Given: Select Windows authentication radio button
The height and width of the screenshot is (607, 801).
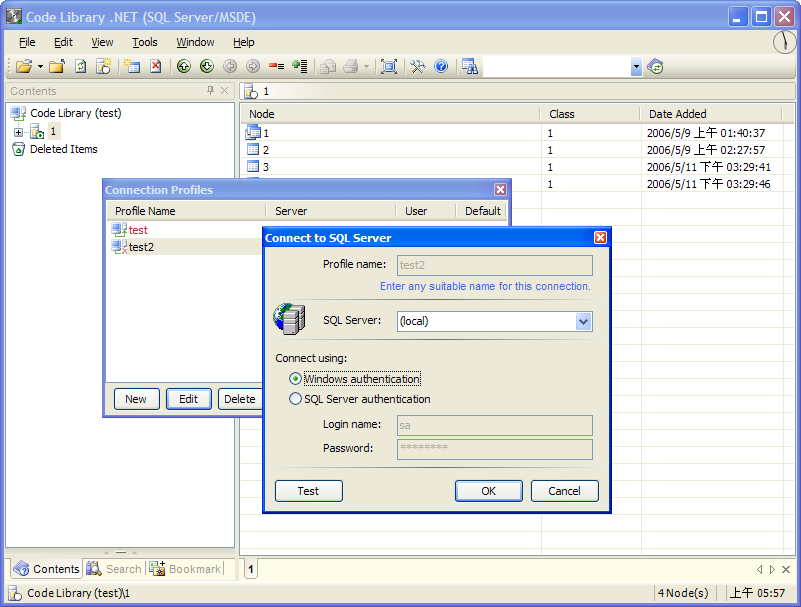Looking at the screenshot, I should 295,379.
